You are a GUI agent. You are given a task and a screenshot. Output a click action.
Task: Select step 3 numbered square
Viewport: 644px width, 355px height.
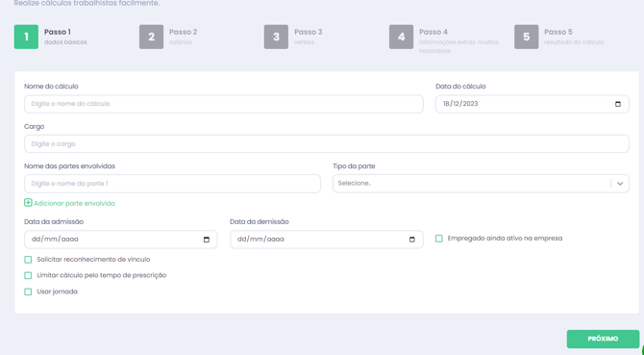pyautogui.click(x=276, y=37)
